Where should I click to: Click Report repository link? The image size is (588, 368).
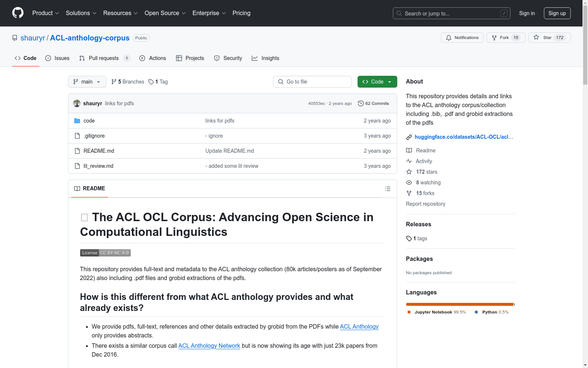click(x=426, y=204)
